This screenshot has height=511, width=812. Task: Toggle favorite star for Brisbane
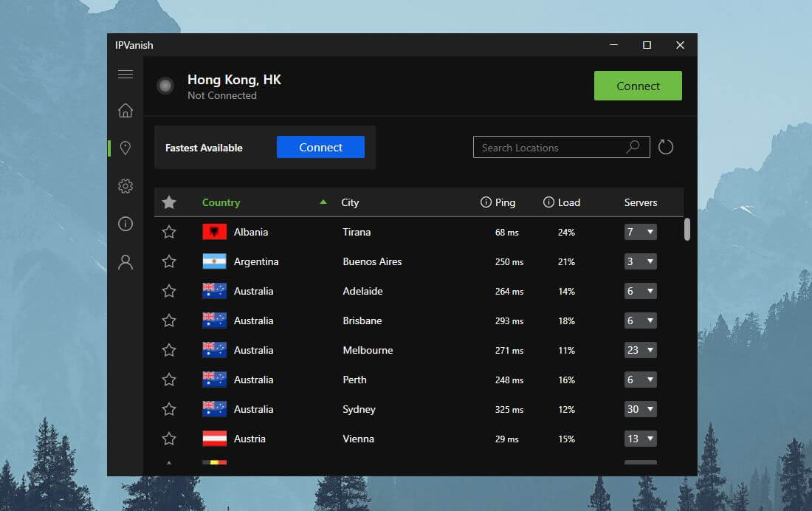[169, 320]
